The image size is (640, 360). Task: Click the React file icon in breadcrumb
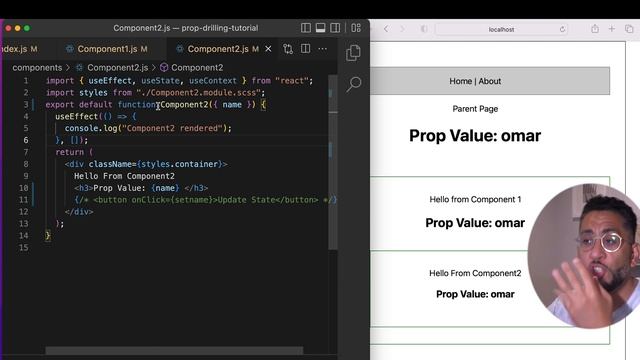[x=80, y=67]
